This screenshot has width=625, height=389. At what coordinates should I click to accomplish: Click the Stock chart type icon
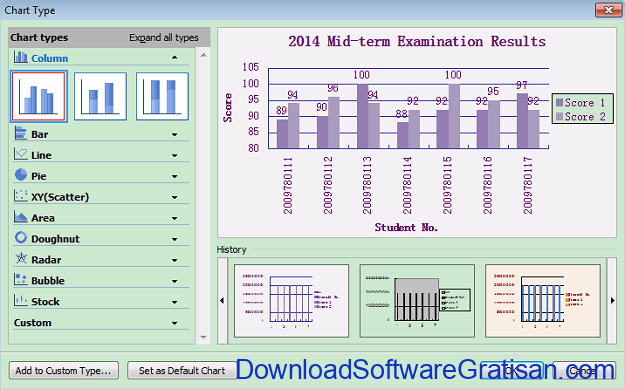point(20,300)
